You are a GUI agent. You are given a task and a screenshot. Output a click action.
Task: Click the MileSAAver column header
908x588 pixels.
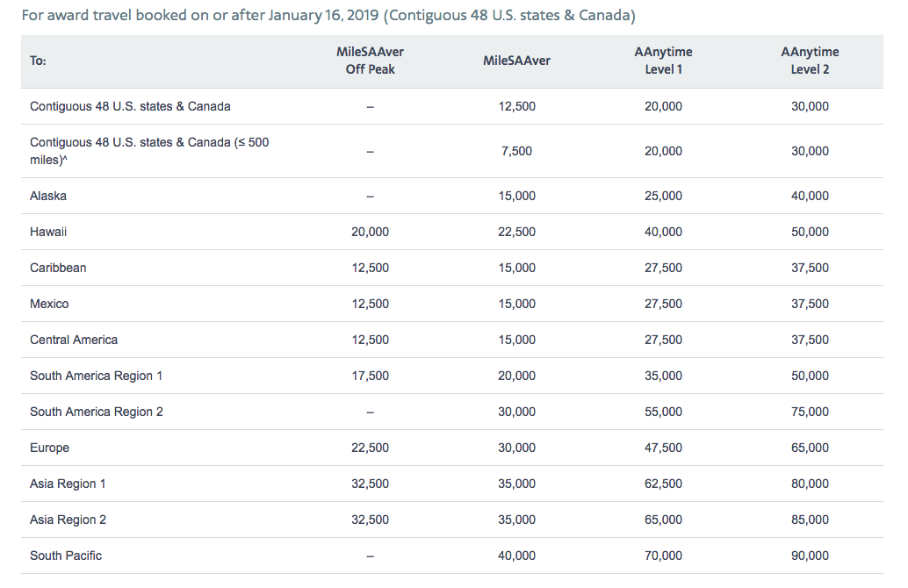[516, 61]
